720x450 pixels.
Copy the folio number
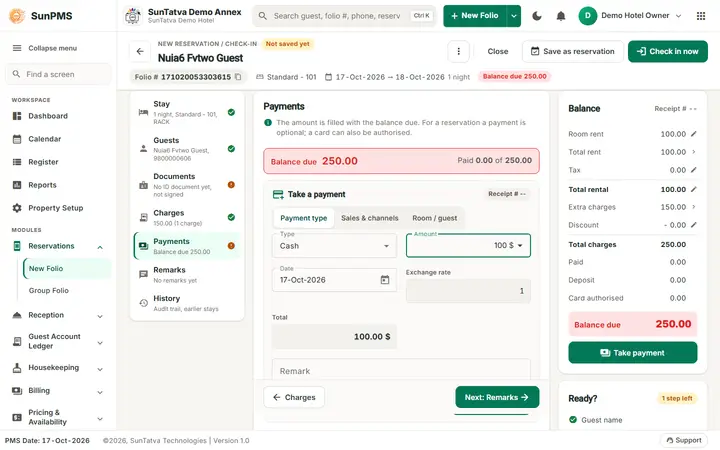(238, 77)
